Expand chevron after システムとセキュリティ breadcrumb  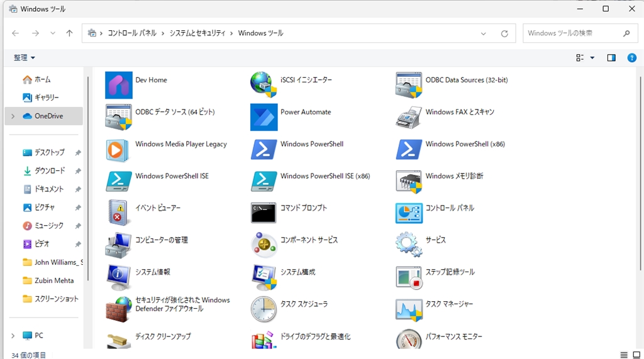231,33
